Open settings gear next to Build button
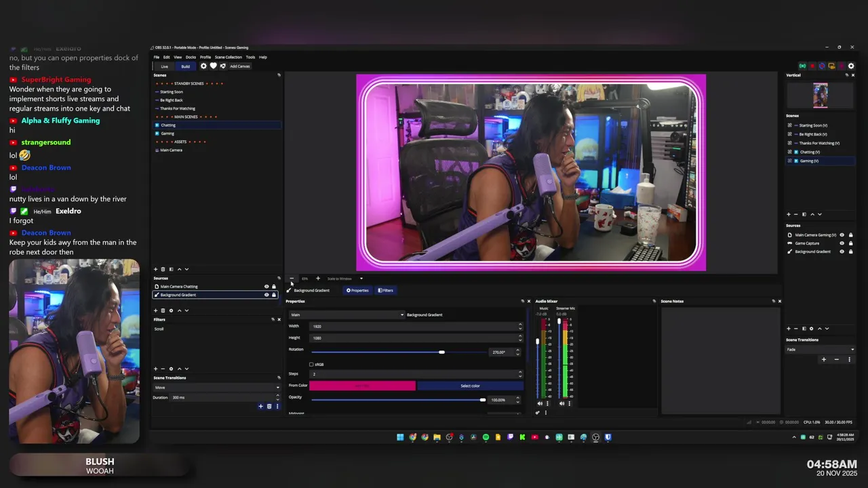This screenshot has width=868, height=488. (x=203, y=66)
